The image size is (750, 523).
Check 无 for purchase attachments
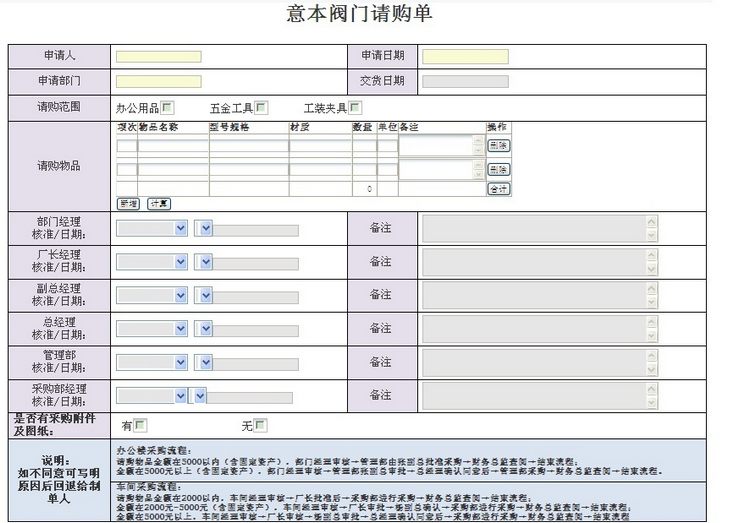click(x=260, y=425)
